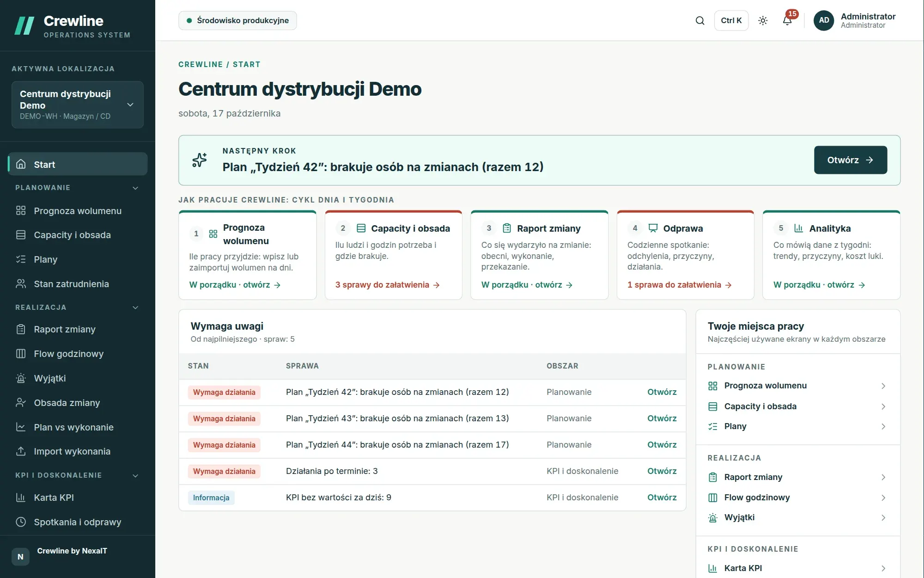924x578 pixels.
Task: Open the Tydzień 43 issue row
Action: (x=432, y=418)
